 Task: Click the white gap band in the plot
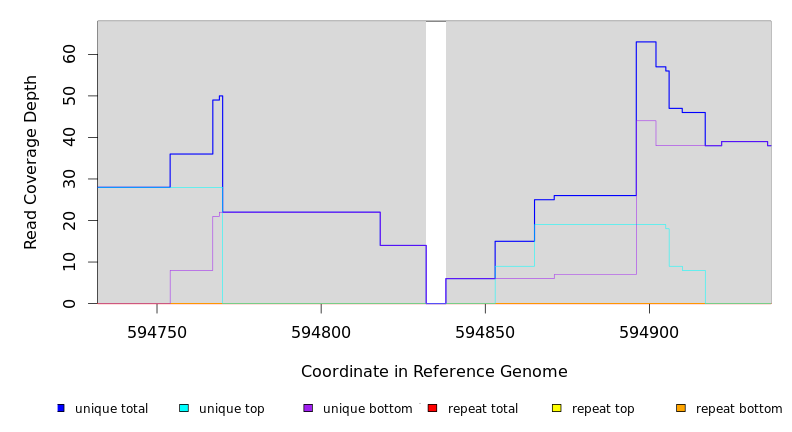436,160
